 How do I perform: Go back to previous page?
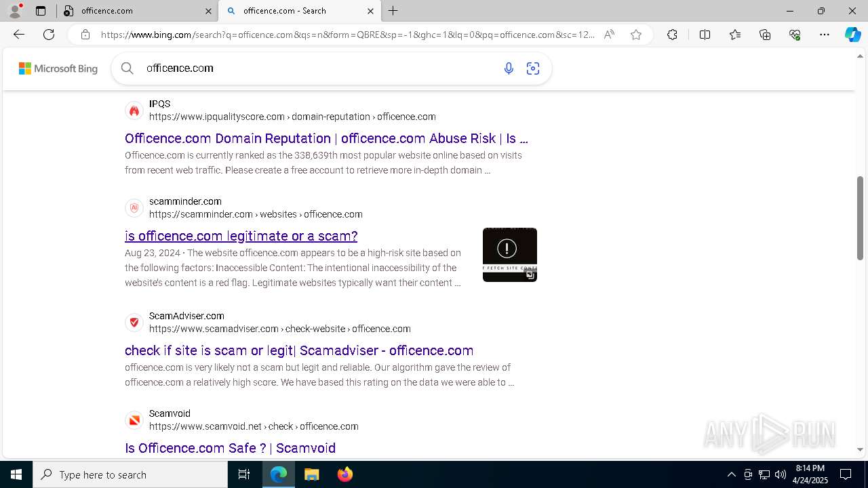coord(19,35)
